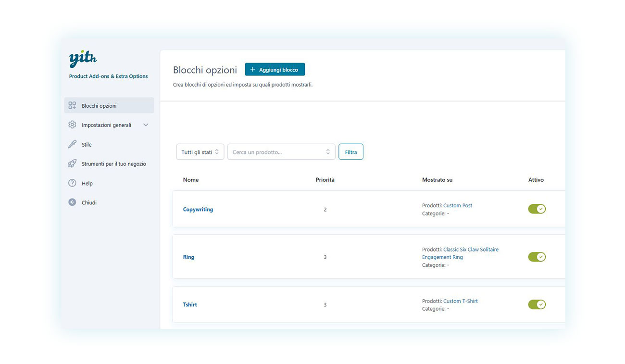Click priority value 3 in Ring row
This screenshot has width=625, height=364.
325,257
